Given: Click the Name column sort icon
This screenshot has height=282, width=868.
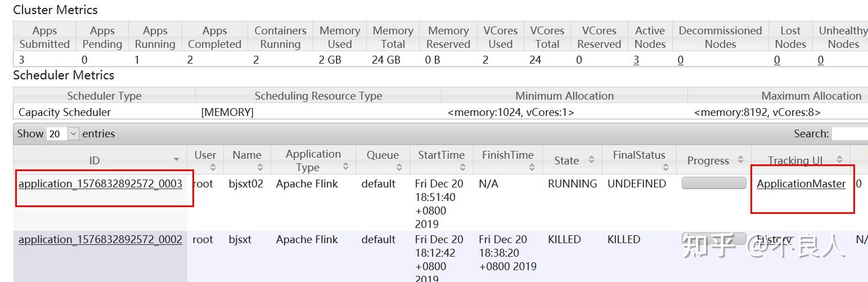Looking at the screenshot, I should click(x=259, y=167).
